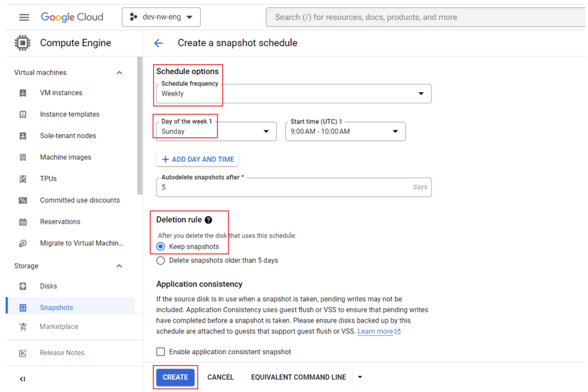Click the back arrow icon
The width and height of the screenshot is (588, 392).
(159, 43)
